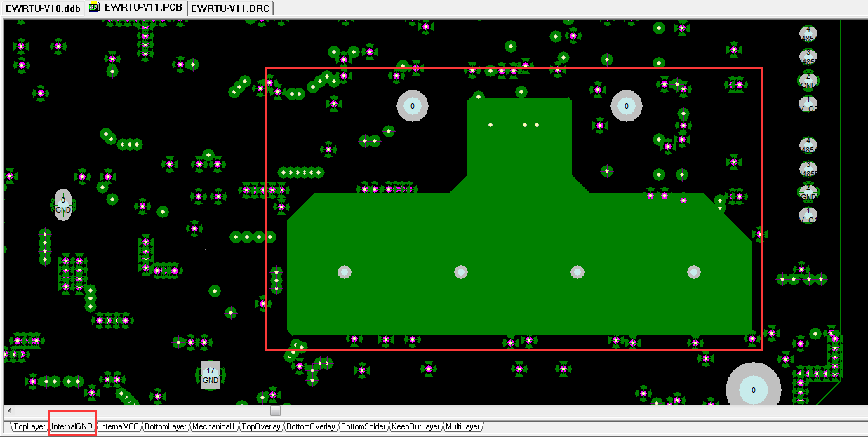Select the large round pad 0 at bottom right
This screenshot has height=437, width=868.
click(753, 389)
